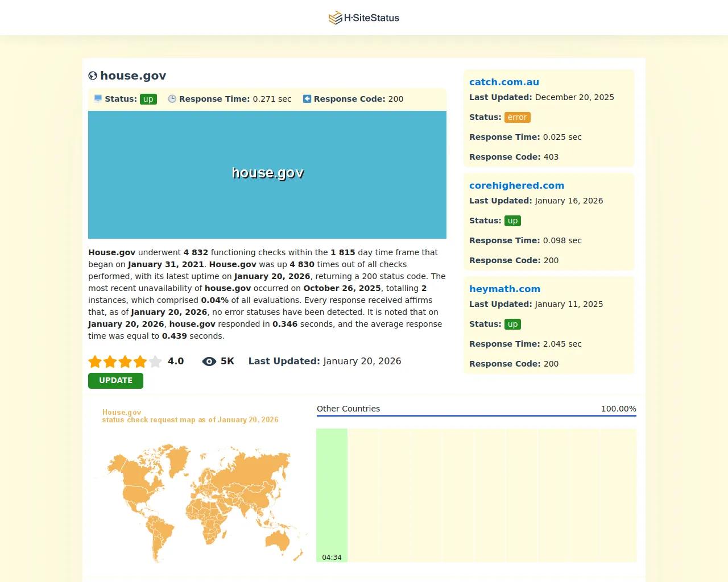Toggle the green up badge for house.gov
728x582 pixels.
click(x=148, y=98)
